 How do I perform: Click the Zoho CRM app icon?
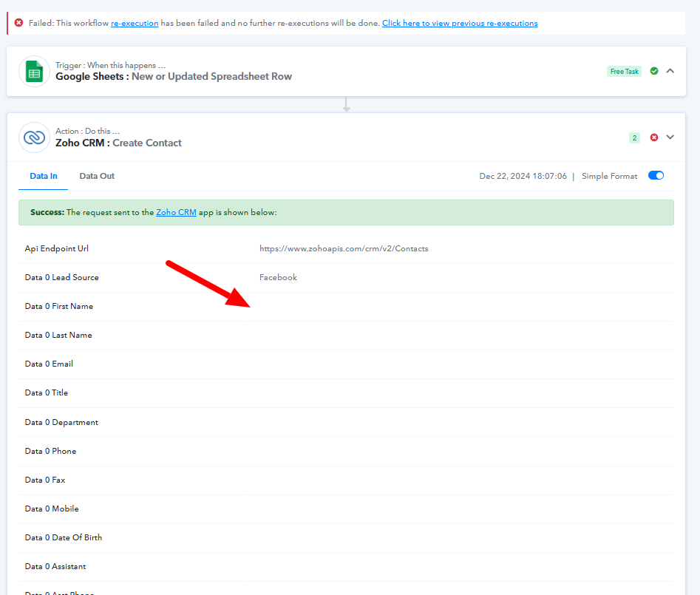(x=35, y=137)
